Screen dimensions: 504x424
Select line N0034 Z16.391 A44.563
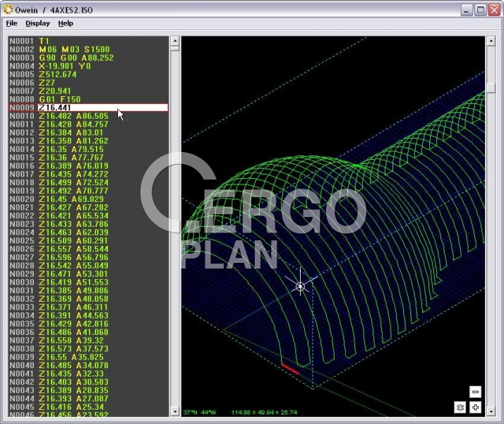tap(88, 316)
